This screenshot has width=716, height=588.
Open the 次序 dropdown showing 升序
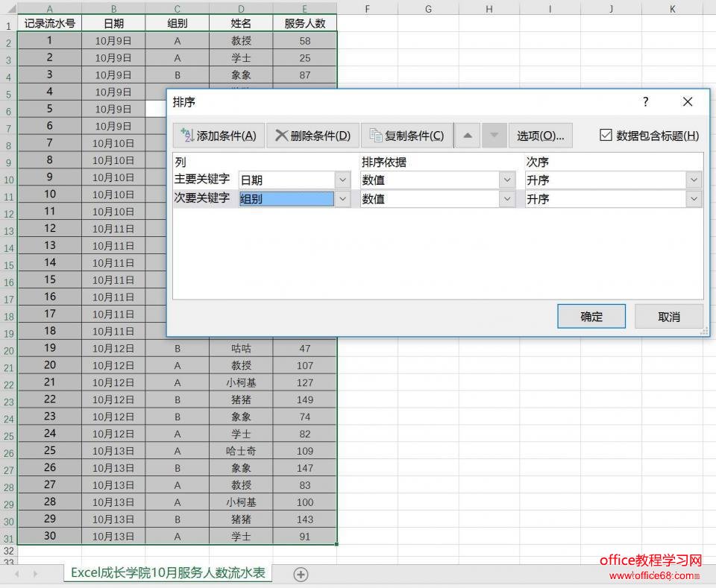pos(694,179)
